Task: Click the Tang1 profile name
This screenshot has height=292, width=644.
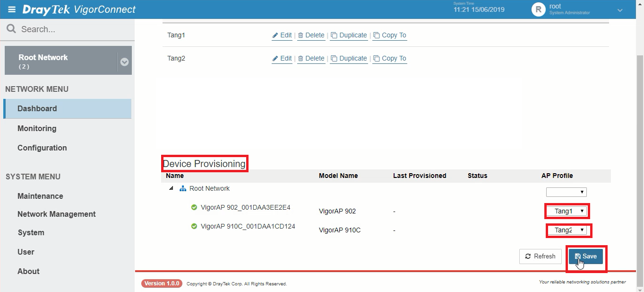Action: 177,35
